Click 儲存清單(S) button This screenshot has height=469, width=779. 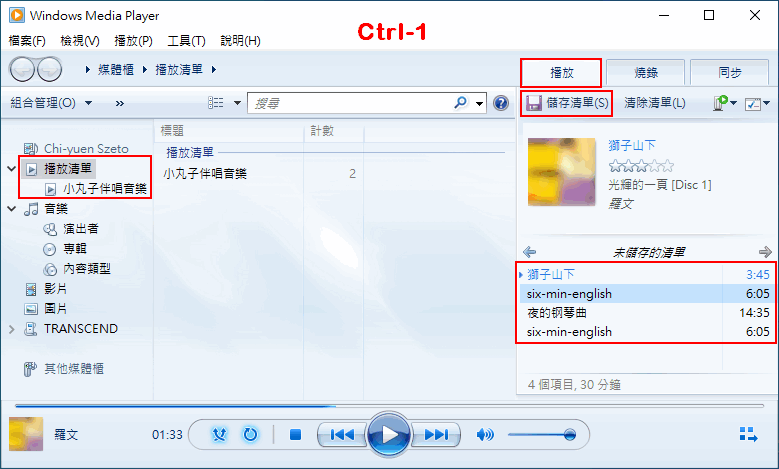coord(567,103)
